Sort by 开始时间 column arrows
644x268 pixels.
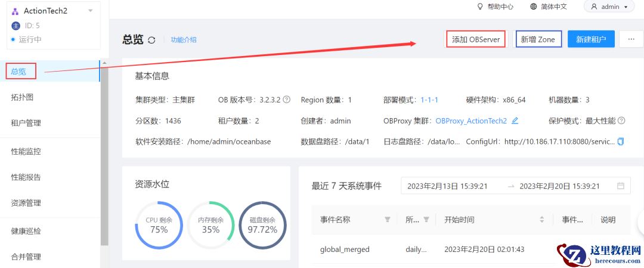(542, 220)
